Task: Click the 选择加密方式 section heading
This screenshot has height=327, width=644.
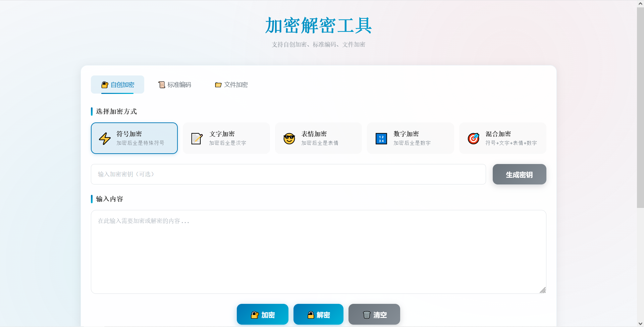Action: (x=116, y=111)
